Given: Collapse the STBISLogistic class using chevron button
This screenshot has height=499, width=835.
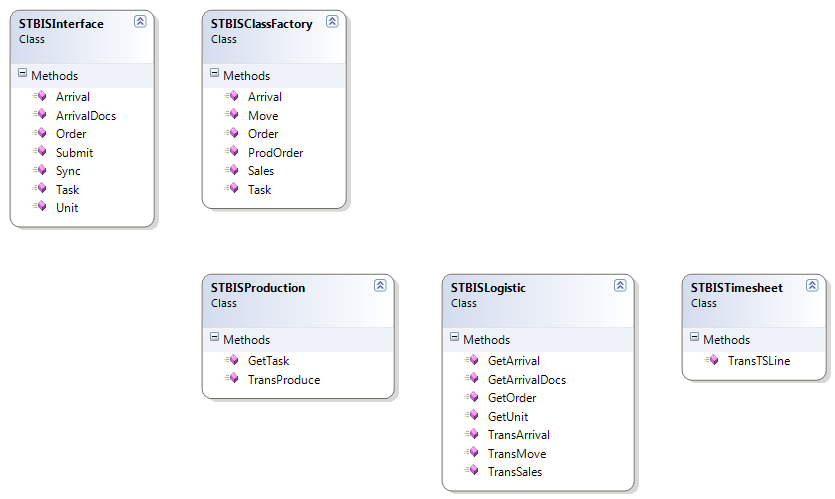Looking at the screenshot, I should [x=620, y=285].
